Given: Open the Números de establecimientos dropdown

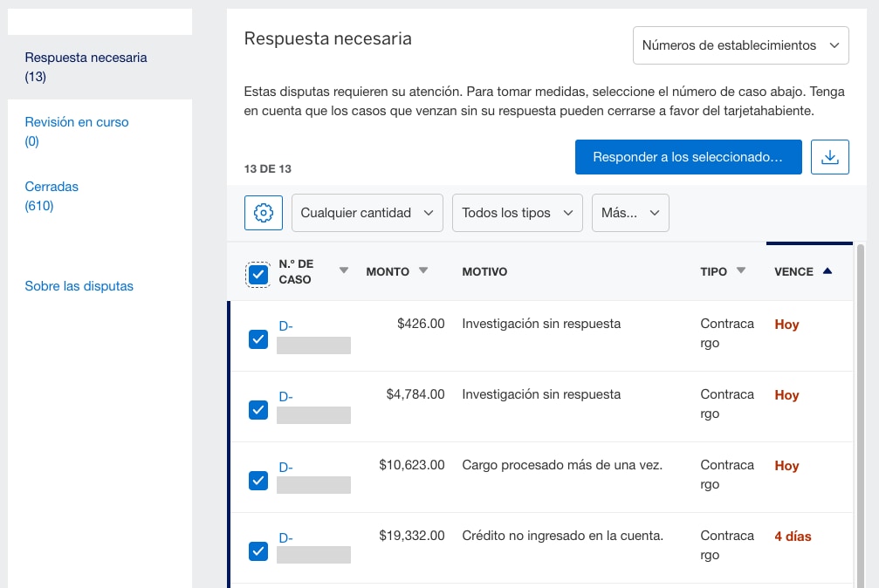Looking at the screenshot, I should pos(739,44).
